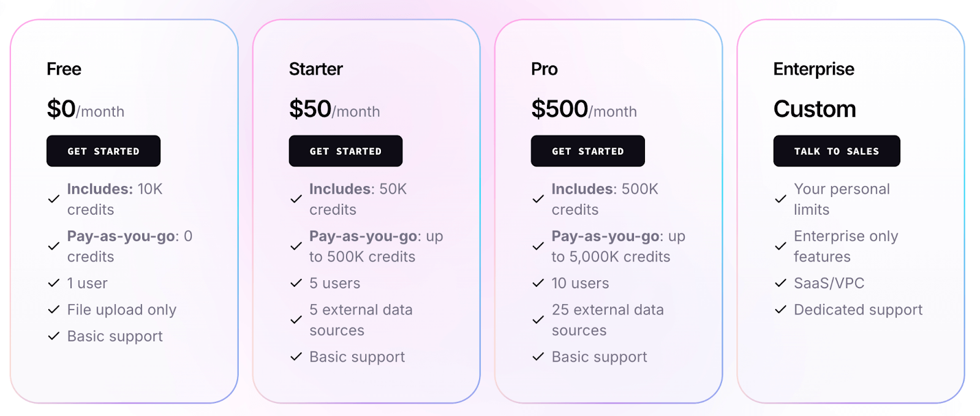Click checkmark next to Pro's '10 users'
This screenshot has width=980, height=416.
pyautogui.click(x=538, y=283)
